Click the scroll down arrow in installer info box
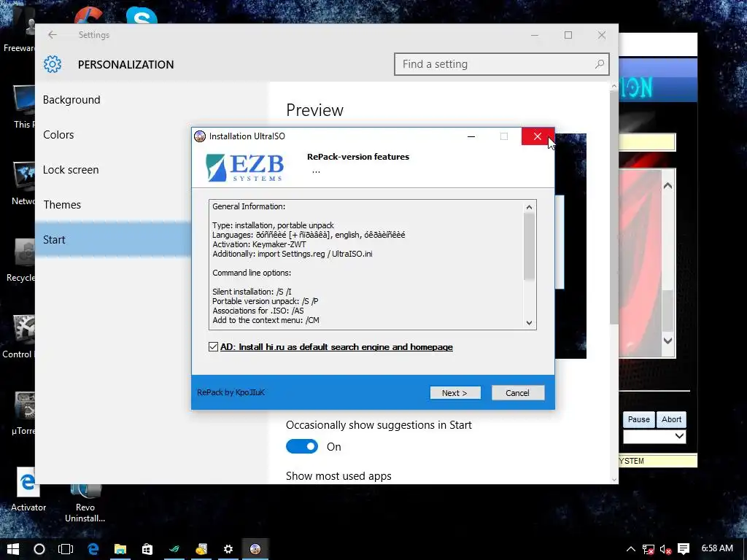The image size is (747, 560). 529,322
